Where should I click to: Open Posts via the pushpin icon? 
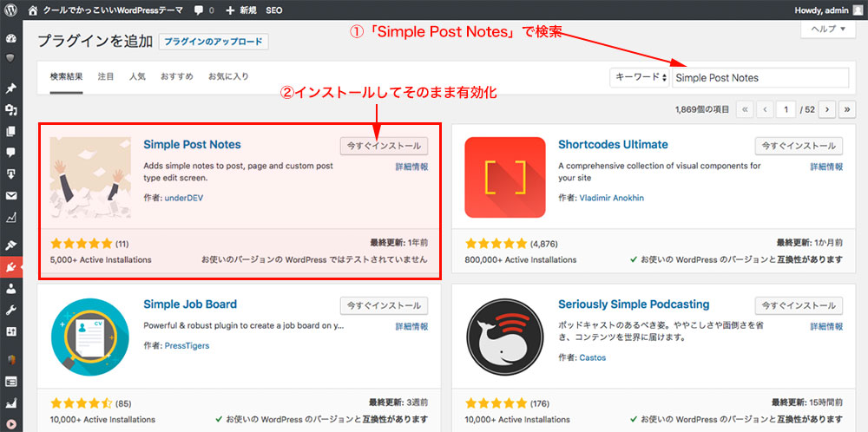(10, 88)
